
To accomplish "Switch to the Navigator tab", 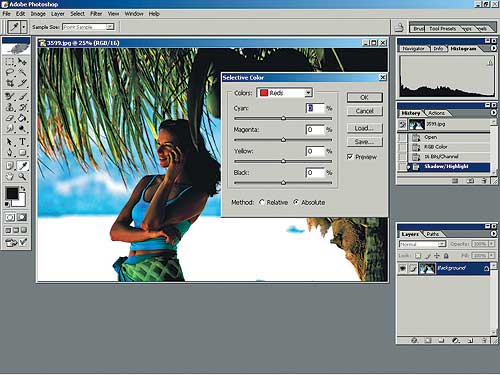I will pos(413,49).
